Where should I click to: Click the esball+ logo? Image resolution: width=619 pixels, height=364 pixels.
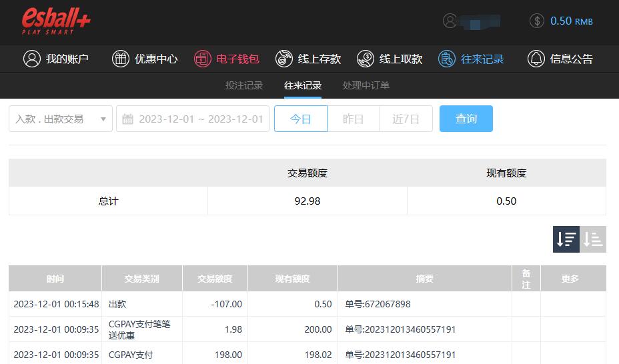[x=56, y=21]
